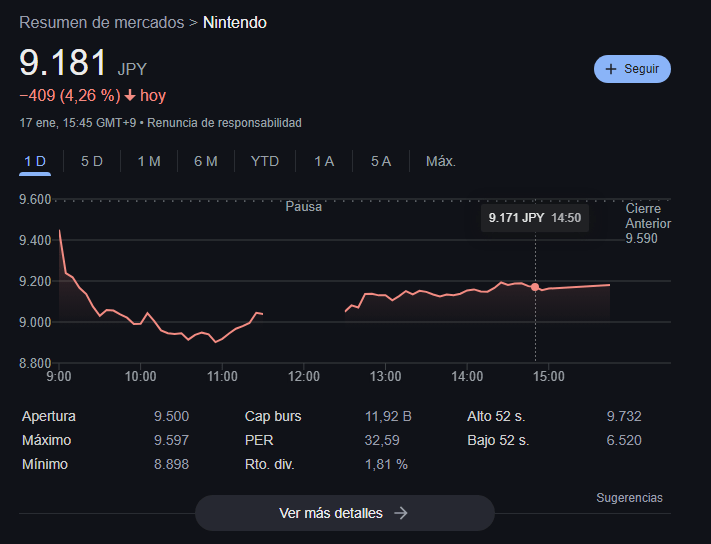Click the 12:00 time axis label
The width and height of the screenshot is (711, 544).
(304, 376)
